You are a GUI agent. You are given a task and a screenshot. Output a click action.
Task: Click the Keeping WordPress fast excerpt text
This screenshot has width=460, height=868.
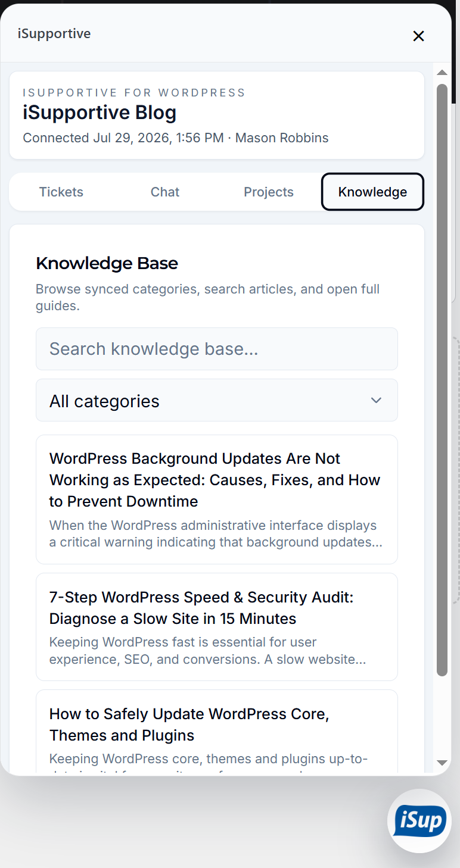pos(207,651)
